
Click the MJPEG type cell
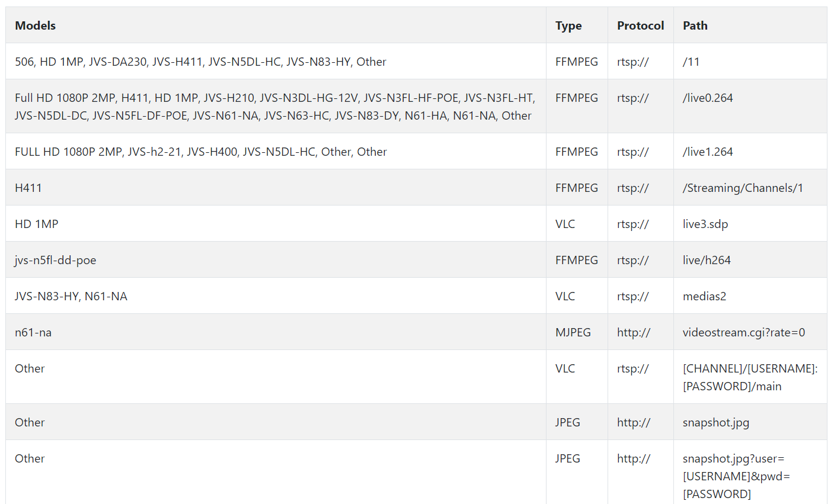click(x=573, y=332)
